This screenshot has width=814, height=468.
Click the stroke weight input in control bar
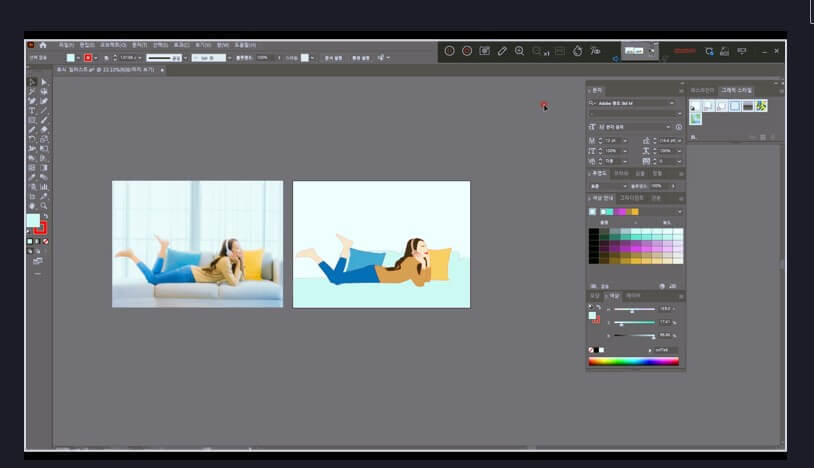click(128, 58)
